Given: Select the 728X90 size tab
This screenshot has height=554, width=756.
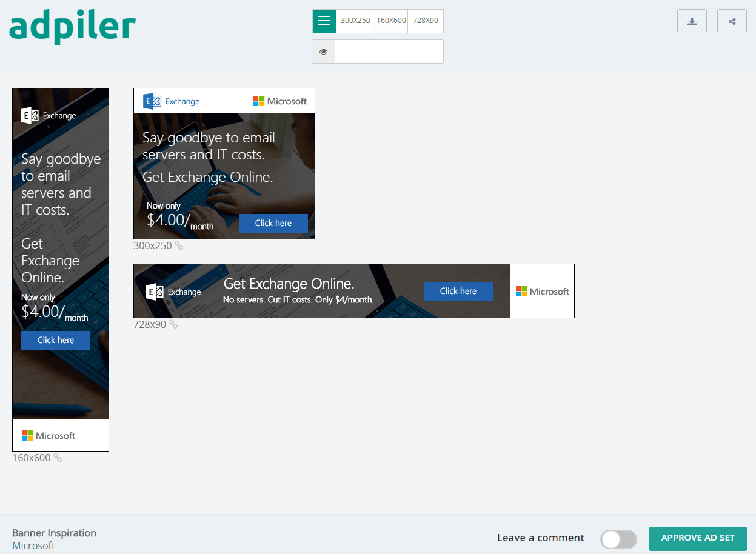Looking at the screenshot, I should pos(426,21).
